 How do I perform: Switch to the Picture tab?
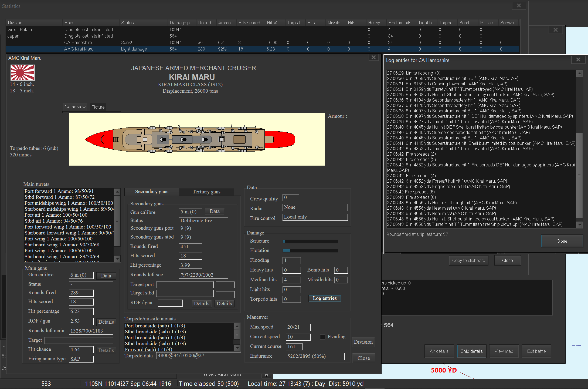[98, 107]
